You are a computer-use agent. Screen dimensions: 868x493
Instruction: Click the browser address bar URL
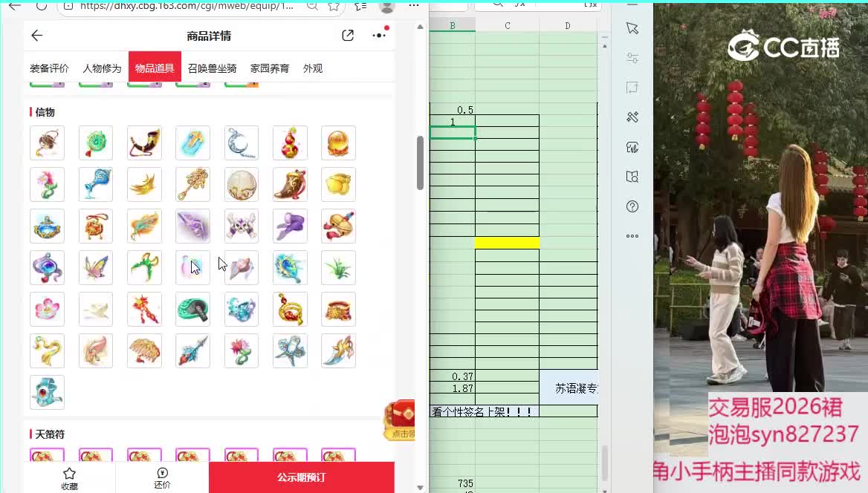pos(187,6)
